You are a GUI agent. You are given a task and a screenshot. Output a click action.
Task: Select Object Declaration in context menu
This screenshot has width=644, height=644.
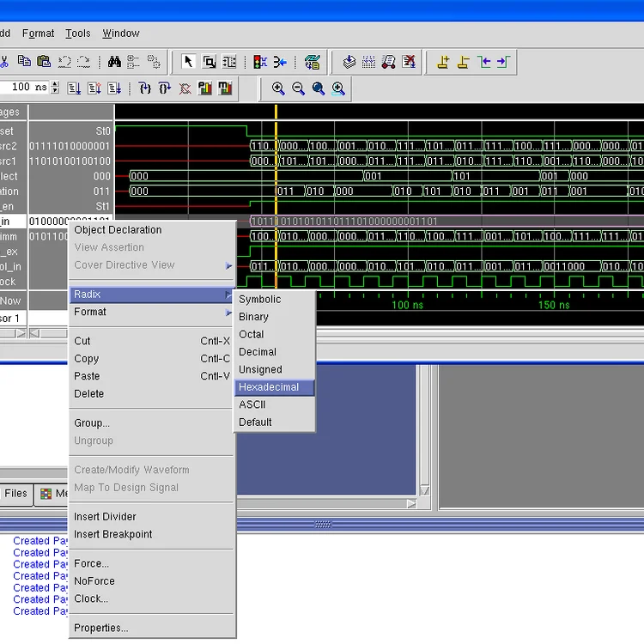click(x=152, y=230)
